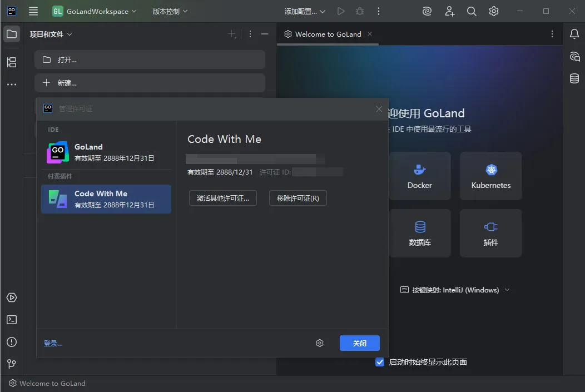This screenshot has width=585, height=392.
Task: Open the 版本控制 dropdown menu
Action: [170, 11]
